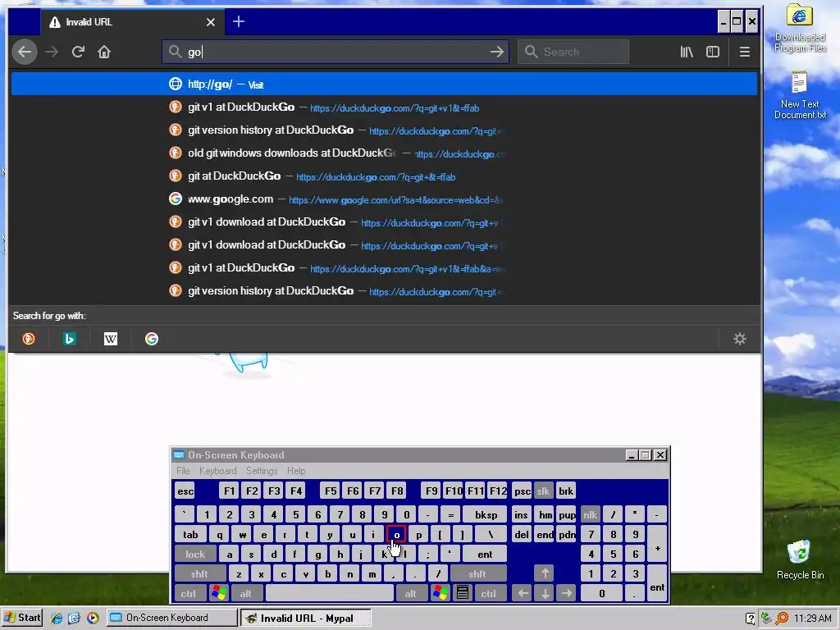Viewport: 840px width, 630px height.
Task: Open the Settings menu in On-Screen Keyboard
Action: click(x=262, y=470)
